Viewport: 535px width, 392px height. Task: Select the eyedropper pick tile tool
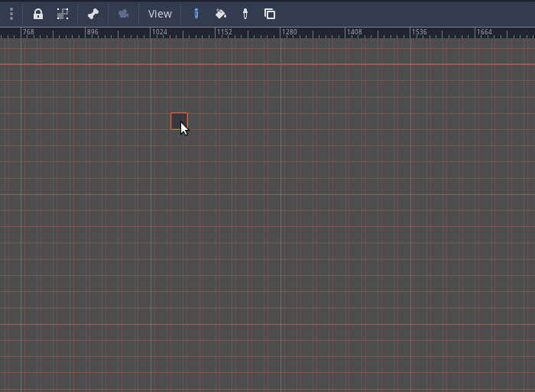245,14
